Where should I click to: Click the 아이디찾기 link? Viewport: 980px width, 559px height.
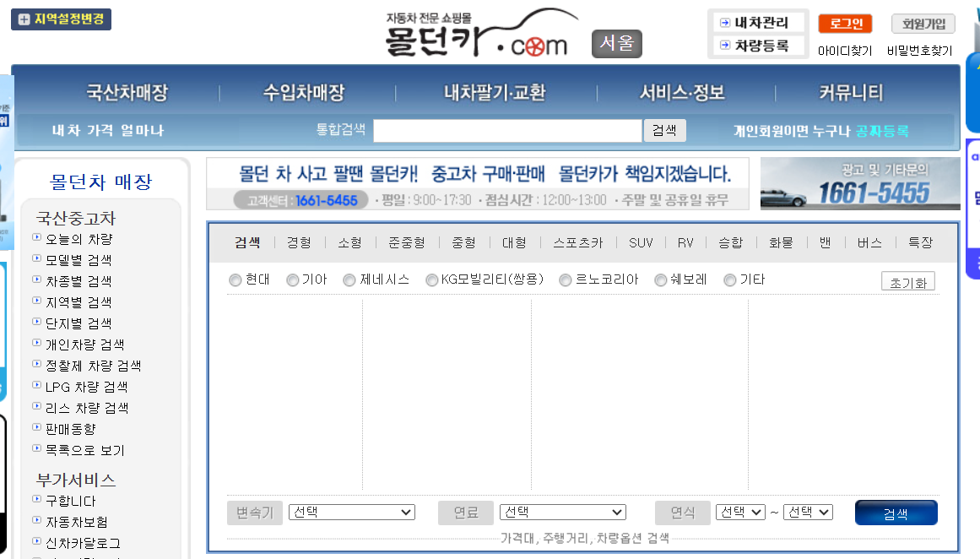tap(845, 51)
